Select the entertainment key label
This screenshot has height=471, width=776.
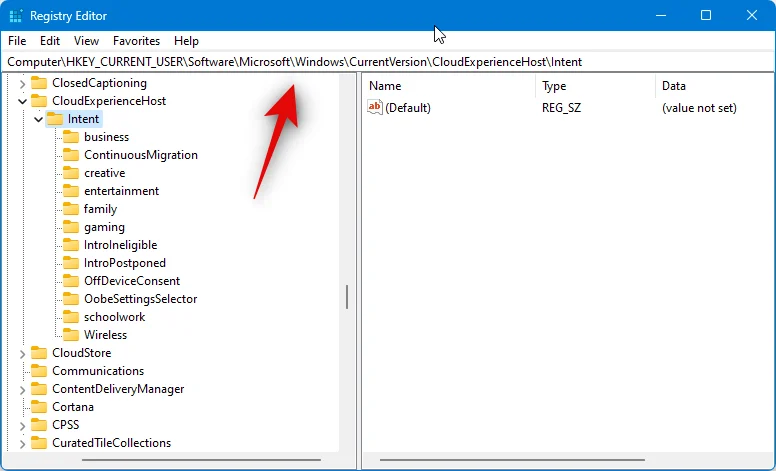(x=121, y=191)
